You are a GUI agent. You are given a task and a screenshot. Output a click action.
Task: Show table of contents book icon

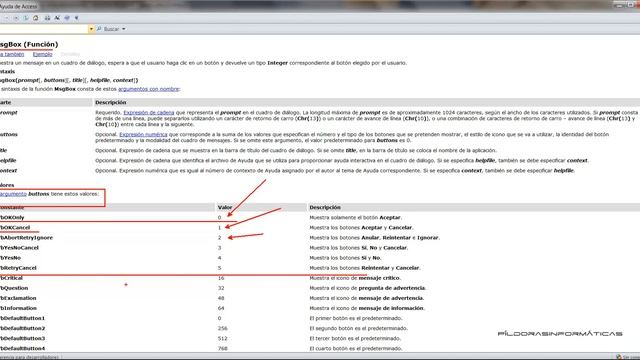click(x=67, y=18)
